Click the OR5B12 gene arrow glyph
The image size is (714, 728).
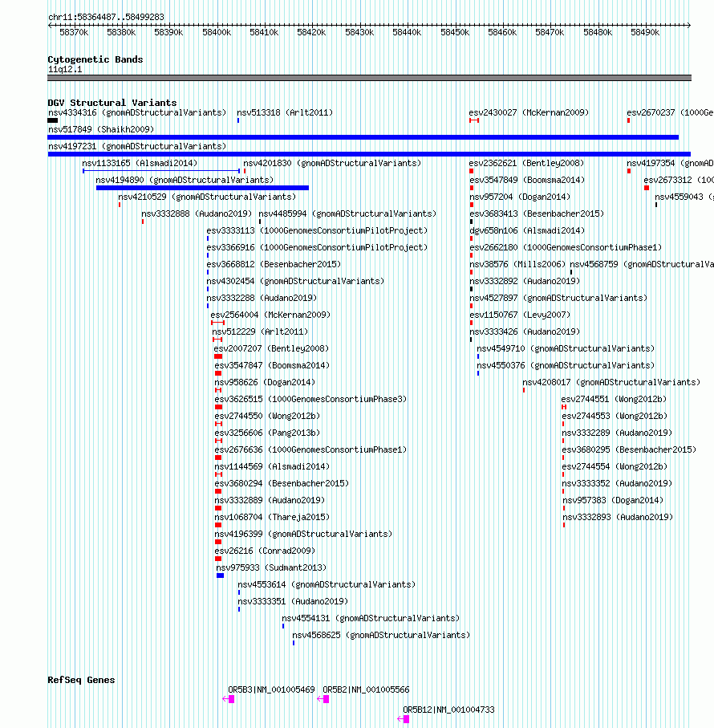[x=404, y=719]
